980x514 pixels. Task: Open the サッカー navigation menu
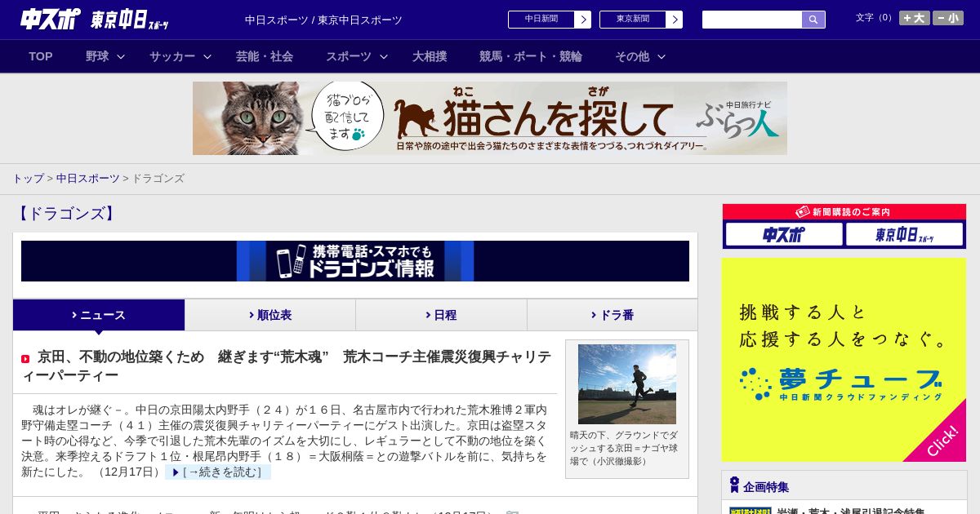pyautogui.click(x=172, y=56)
